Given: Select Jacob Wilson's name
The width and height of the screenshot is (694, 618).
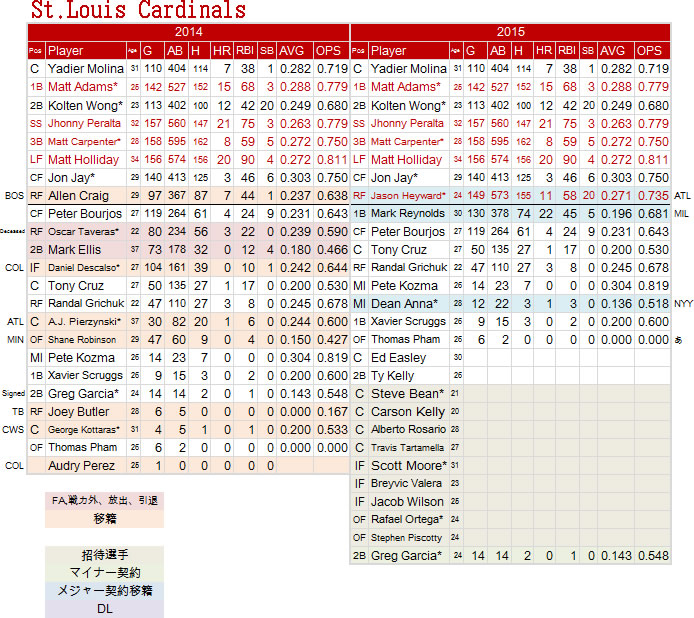Looking at the screenshot, I should (407, 502).
